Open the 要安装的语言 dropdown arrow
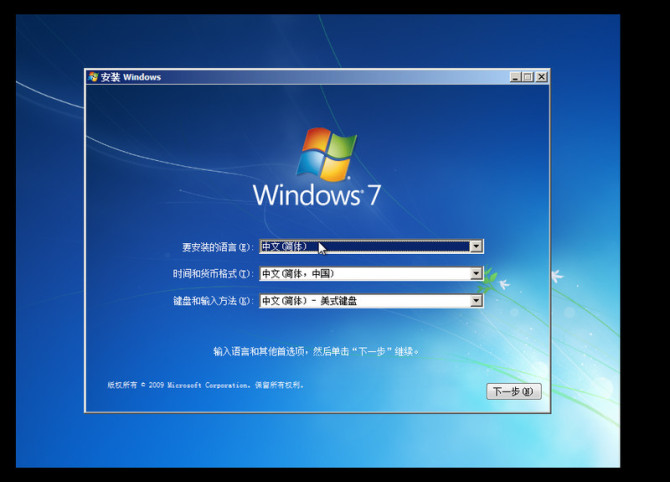This screenshot has width=670, height=482. pyautogui.click(x=476, y=246)
